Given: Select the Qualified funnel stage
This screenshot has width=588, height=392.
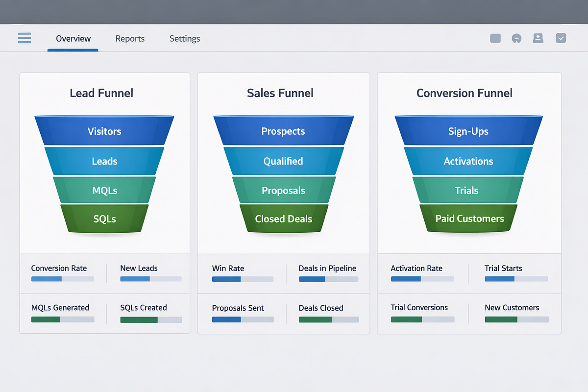Looking at the screenshot, I should (283, 161).
